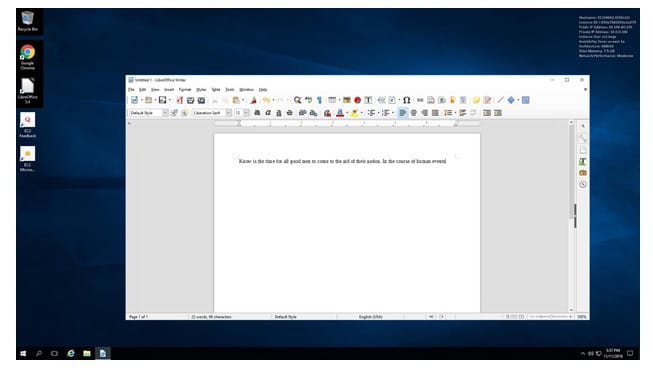Click the Insert Image icon
This screenshot has height=371, width=653.
[346, 100]
